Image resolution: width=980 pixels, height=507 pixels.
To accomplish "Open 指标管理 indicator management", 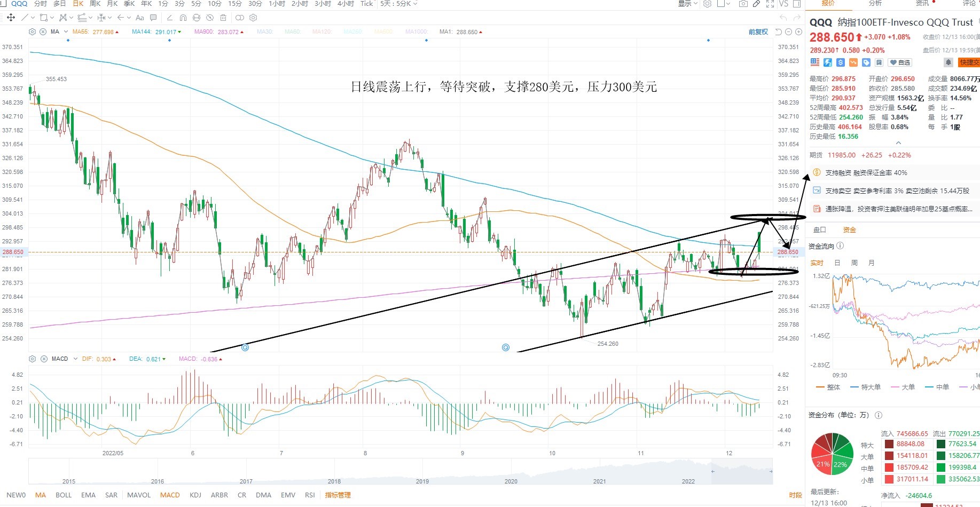I will click(x=338, y=495).
